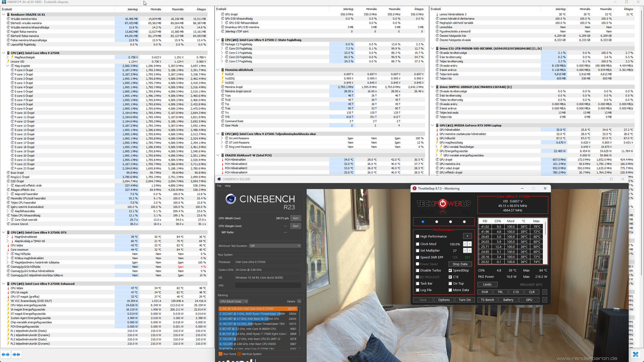This screenshot has height=362, width=644.
Task: Click the HWiNFO back navigation arrows icon
Action: tap(6, 354)
